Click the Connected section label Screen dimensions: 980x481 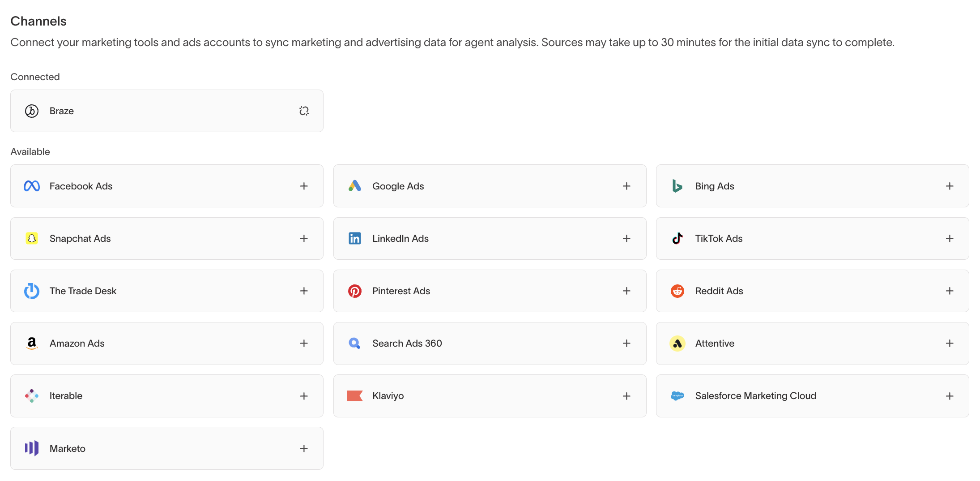pos(35,77)
